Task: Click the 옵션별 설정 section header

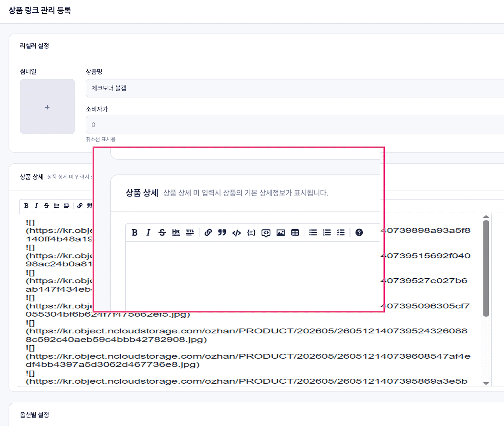Action: 35,415
